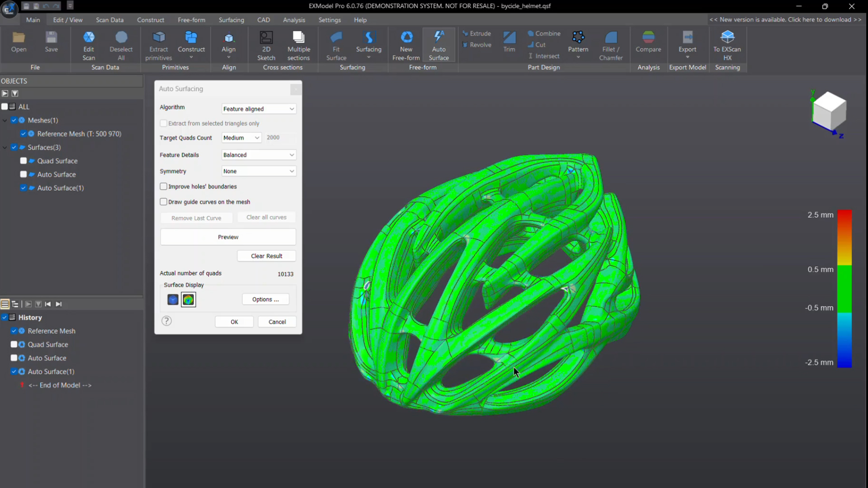Click the Extract primitives icon
The image size is (868, 488).
[159, 38]
